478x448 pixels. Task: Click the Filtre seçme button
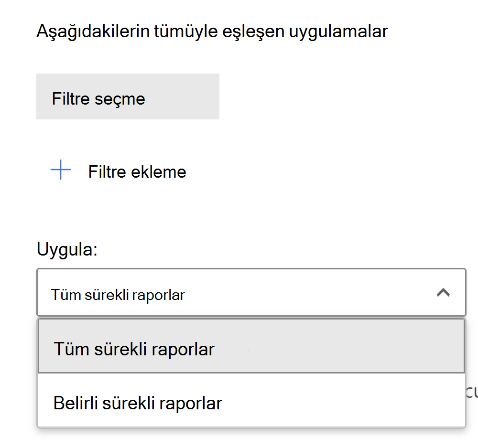pos(128,96)
